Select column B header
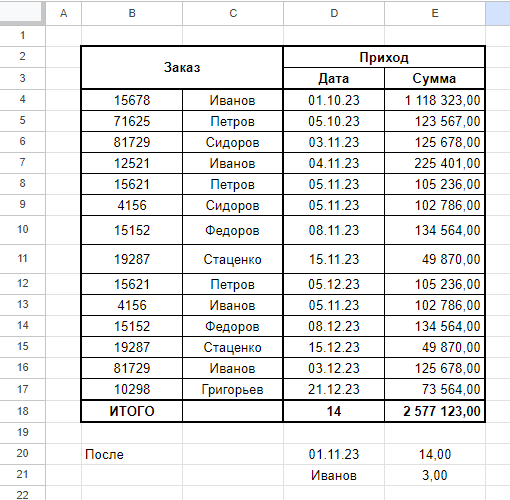510x500 pixels. pos(132,13)
